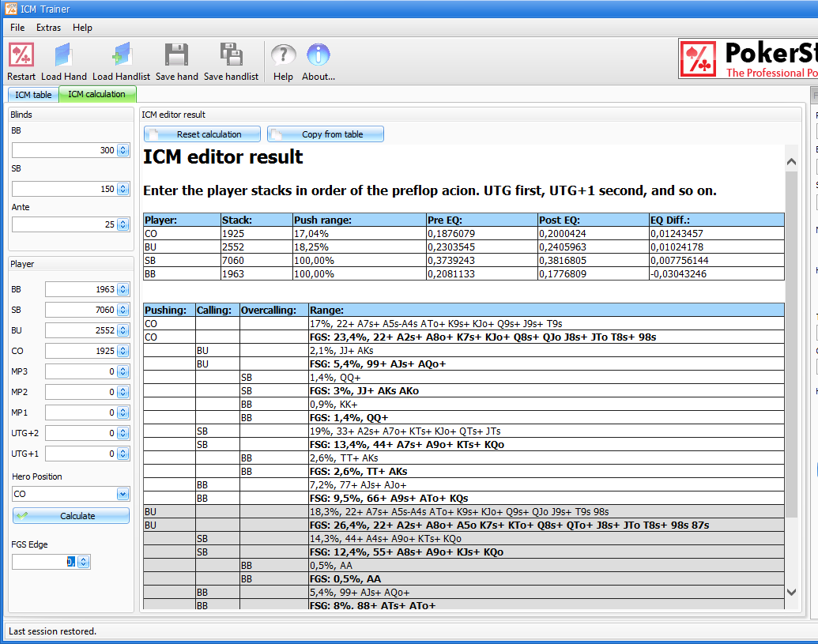Screen dimensions: 818x644
Task: Click the BB EQ Diff -0,03043246 cell
Action: 717,273
